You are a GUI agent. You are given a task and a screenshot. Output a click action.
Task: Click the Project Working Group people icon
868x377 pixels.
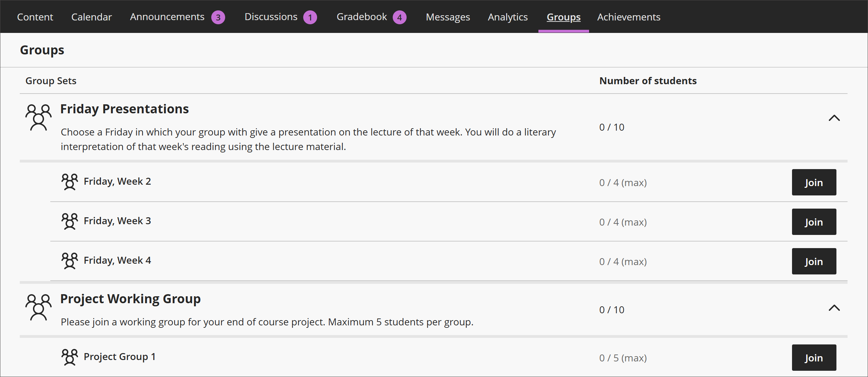tap(38, 308)
